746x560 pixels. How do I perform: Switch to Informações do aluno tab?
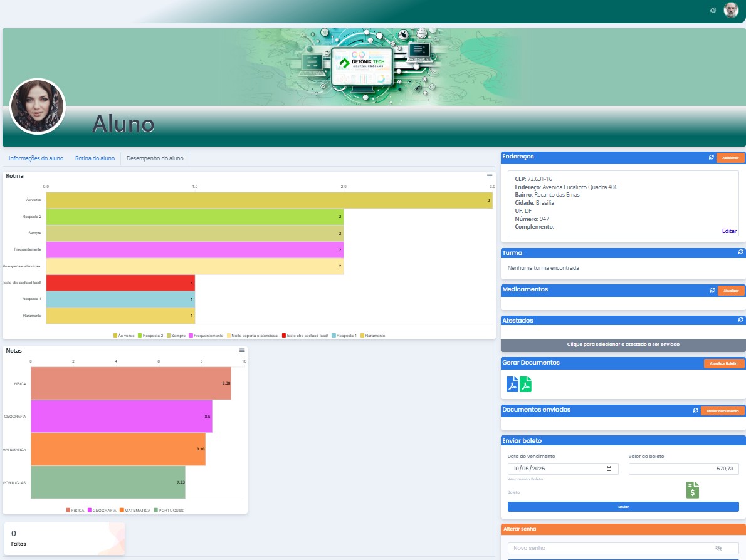[x=36, y=158]
